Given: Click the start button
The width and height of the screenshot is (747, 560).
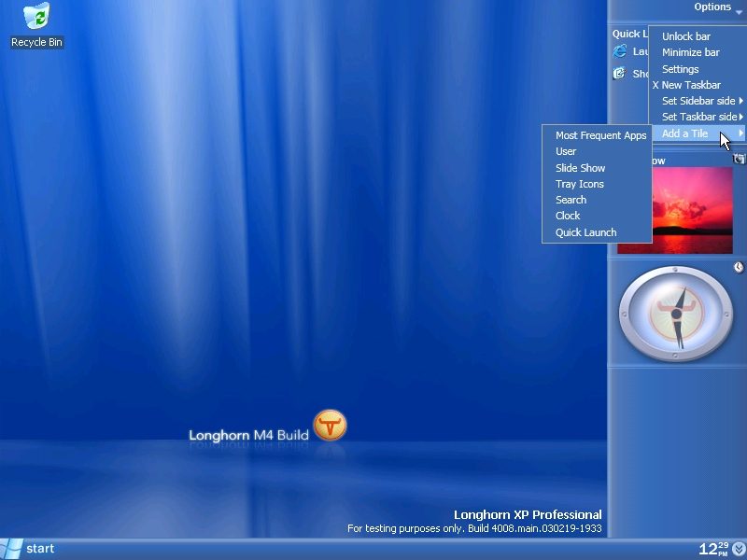Looking at the screenshot, I should 28,549.
